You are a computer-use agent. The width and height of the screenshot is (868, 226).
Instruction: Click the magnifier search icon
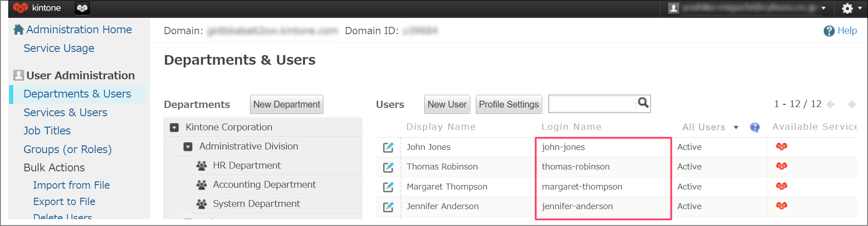tap(643, 103)
